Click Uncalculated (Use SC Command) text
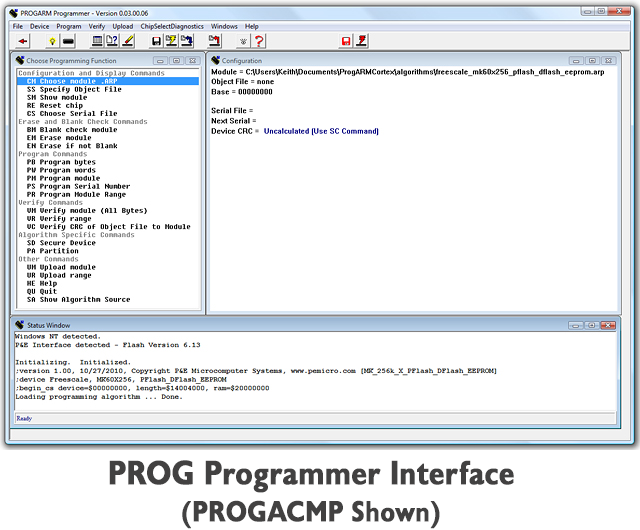 pos(321,131)
